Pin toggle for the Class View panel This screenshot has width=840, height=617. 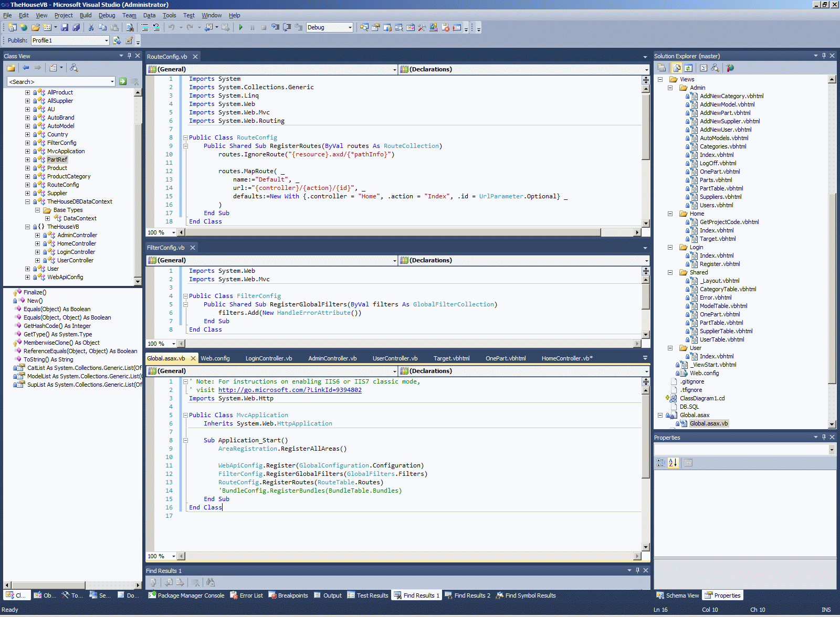pos(129,56)
